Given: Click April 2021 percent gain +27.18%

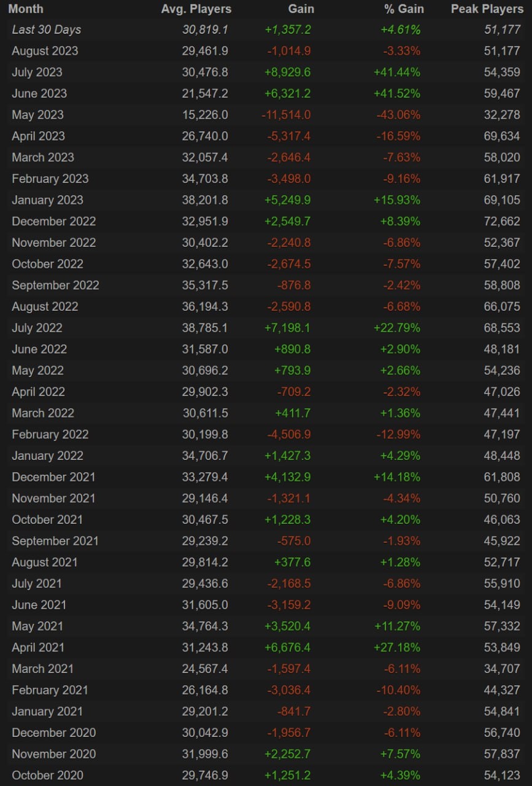Looking at the screenshot, I should (x=396, y=647).
